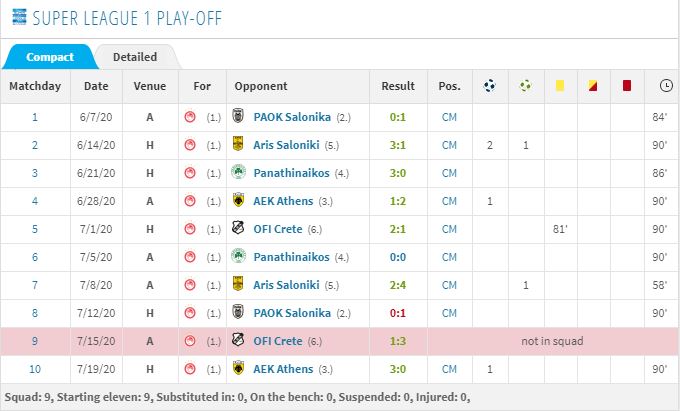Select the Compact tab
Viewport: 680px width, 411px height.
point(50,57)
